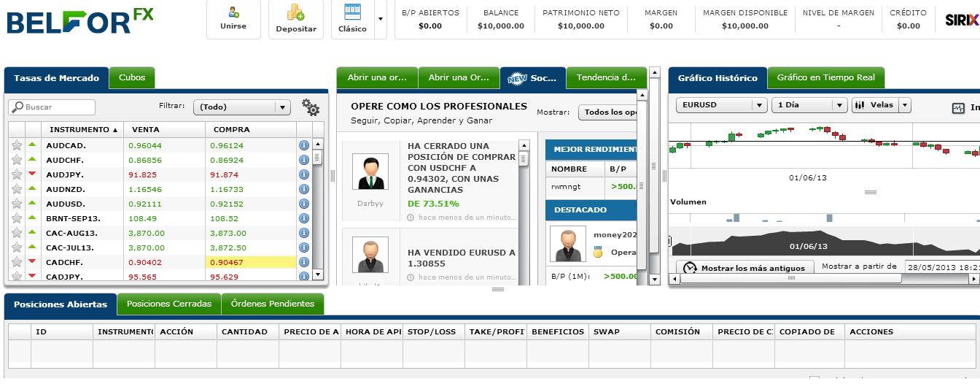Sort by INSTRUMENTO column header

coord(82,129)
